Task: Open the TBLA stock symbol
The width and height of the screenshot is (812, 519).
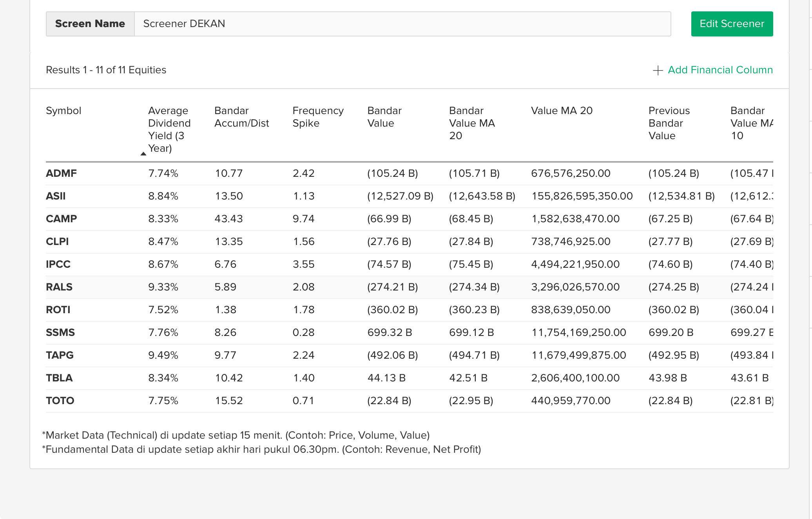Action: click(59, 378)
